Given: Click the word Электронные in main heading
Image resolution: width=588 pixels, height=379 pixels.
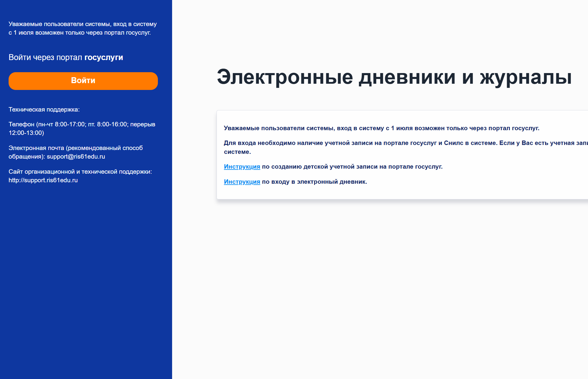Looking at the screenshot, I should tap(285, 77).
